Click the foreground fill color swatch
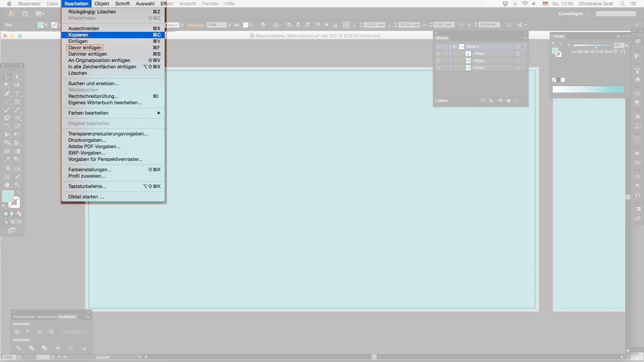 tap(8, 196)
